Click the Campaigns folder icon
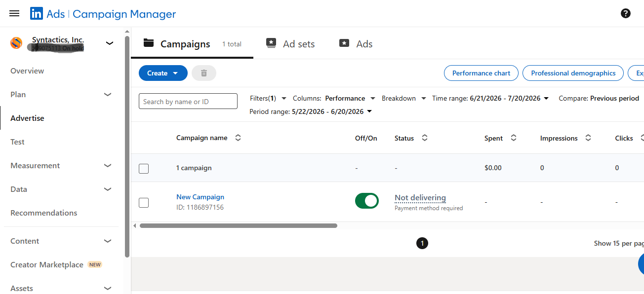Screen dimensions: 644x294 coord(149,43)
